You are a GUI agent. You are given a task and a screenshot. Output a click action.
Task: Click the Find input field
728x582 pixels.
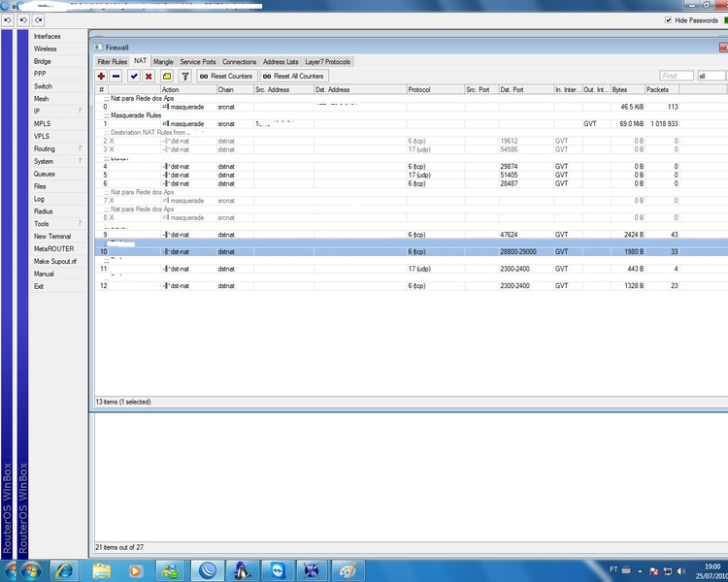[x=676, y=76]
